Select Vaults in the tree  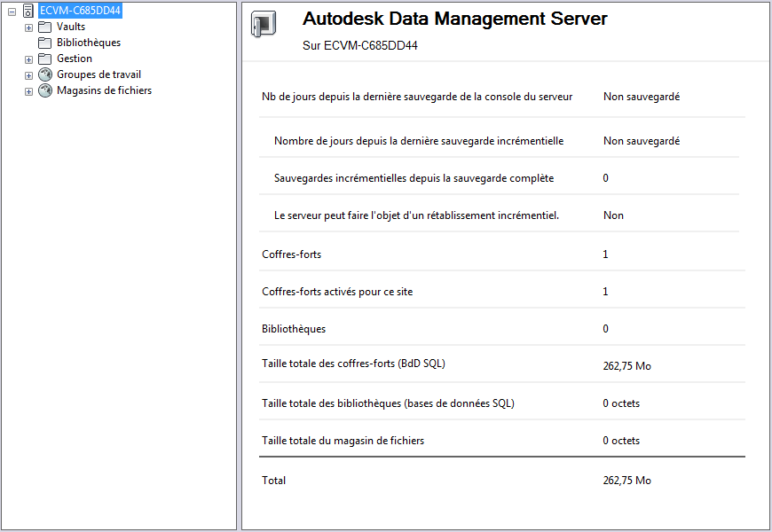(71, 27)
